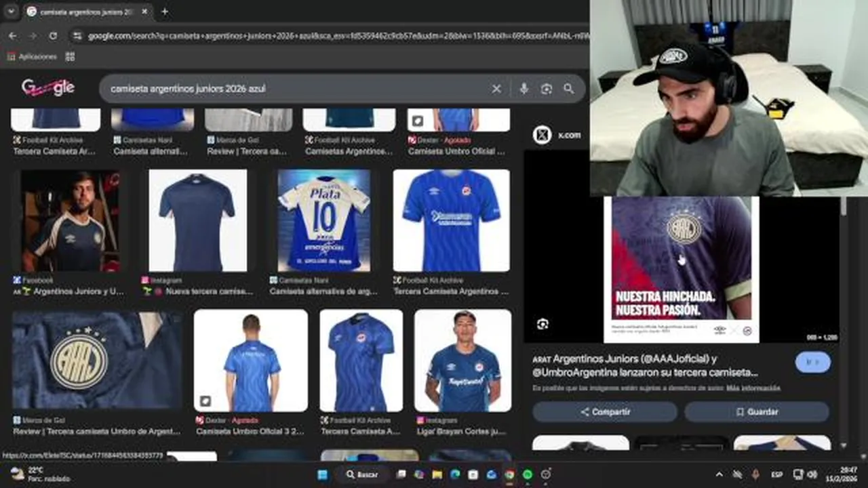The height and width of the screenshot is (488, 868).
Task: Open AAAJ crest closeup thumbnail
Action: (97, 361)
